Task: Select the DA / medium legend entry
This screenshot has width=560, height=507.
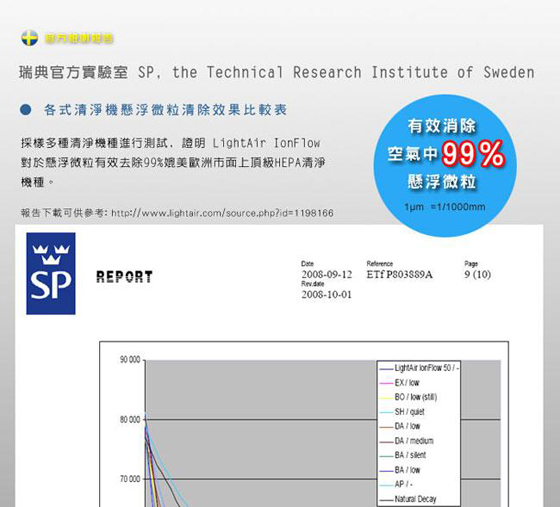Action: [406, 441]
